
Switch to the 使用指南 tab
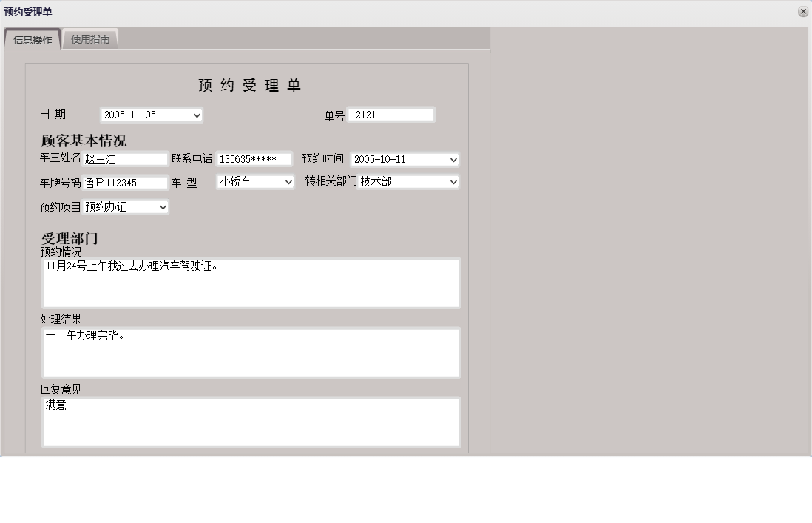tap(90, 38)
